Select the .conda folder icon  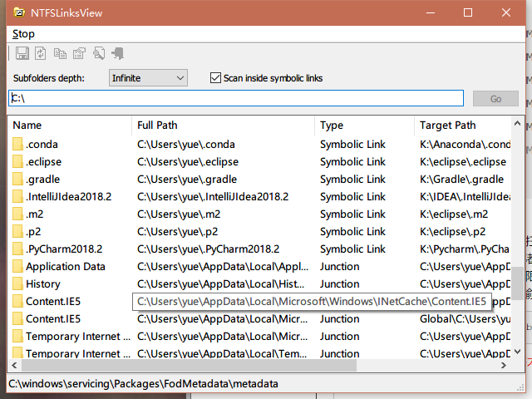[17, 145]
